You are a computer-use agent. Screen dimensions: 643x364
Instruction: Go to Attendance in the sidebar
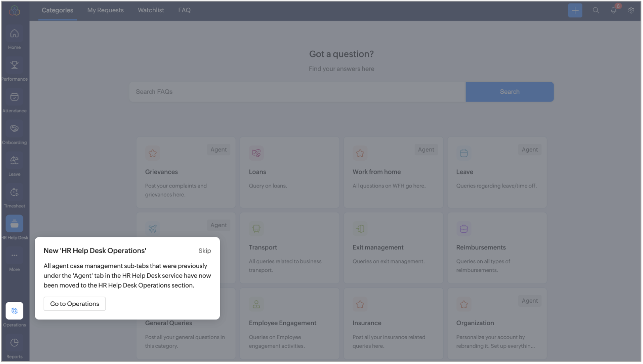pos(14,97)
